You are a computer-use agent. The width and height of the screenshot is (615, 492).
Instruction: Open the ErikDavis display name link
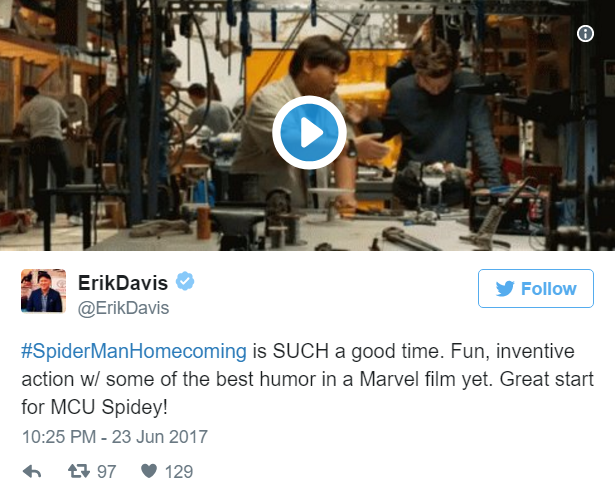(x=123, y=282)
